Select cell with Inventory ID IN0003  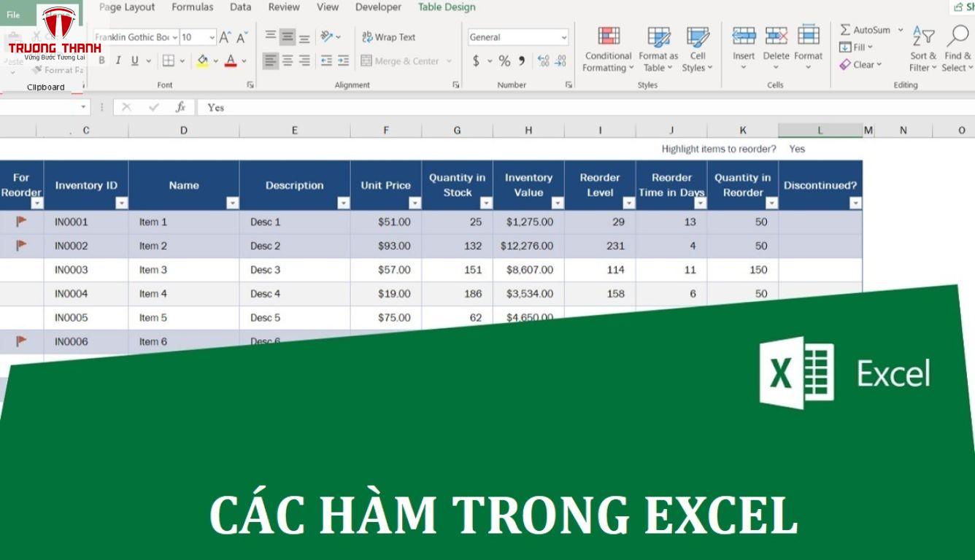click(86, 270)
